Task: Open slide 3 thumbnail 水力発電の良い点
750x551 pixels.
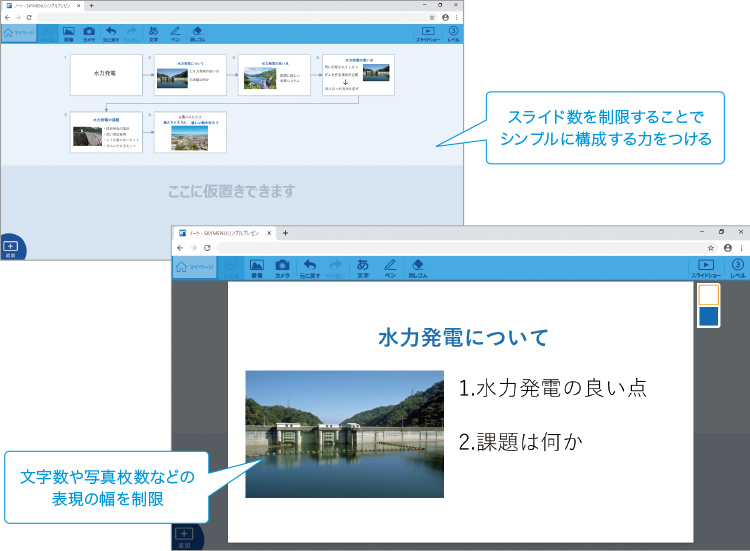Action: (x=274, y=74)
